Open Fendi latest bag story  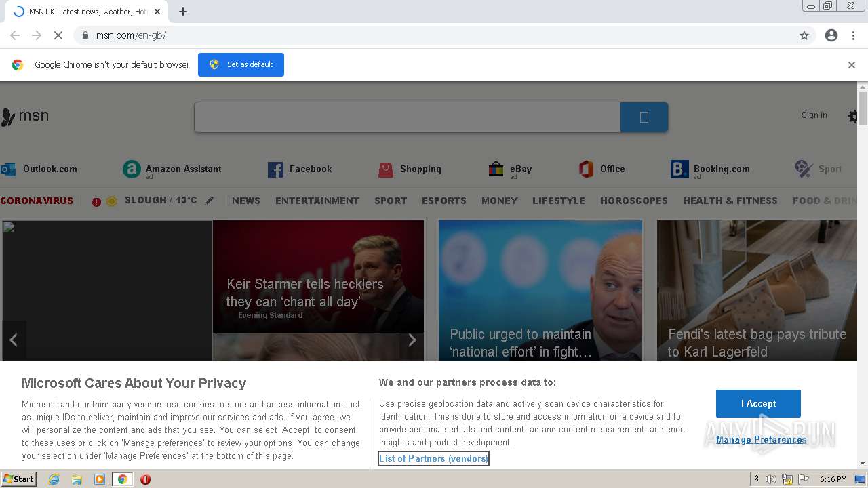coord(757,291)
